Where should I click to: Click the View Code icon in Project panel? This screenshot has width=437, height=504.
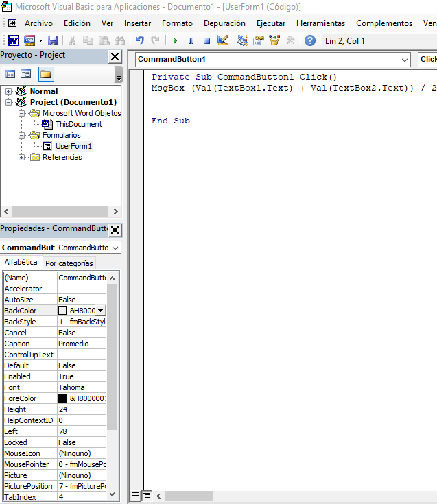(10, 74)
